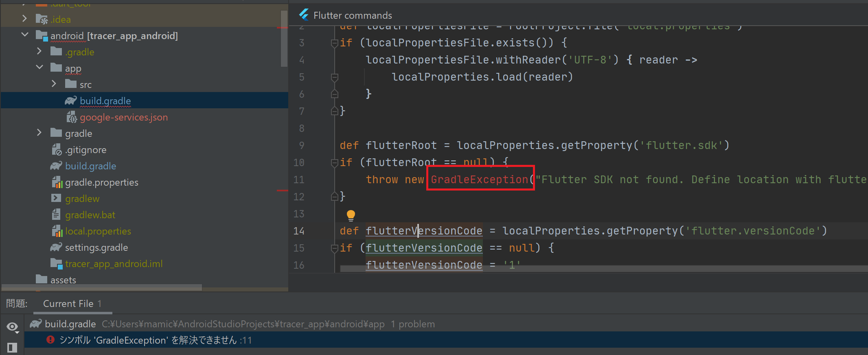
Task: Select build.gradle under the app folder
Action: pos(105,101)
